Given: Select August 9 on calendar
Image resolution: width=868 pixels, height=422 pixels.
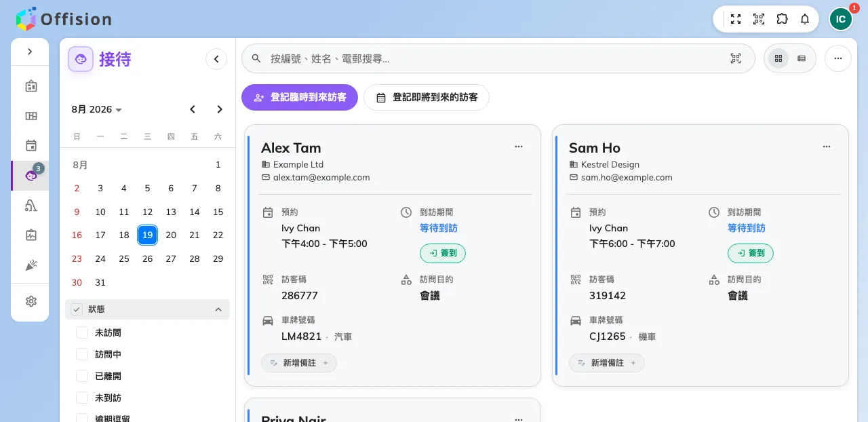Looking at the screenshot, I should (77, 212).
